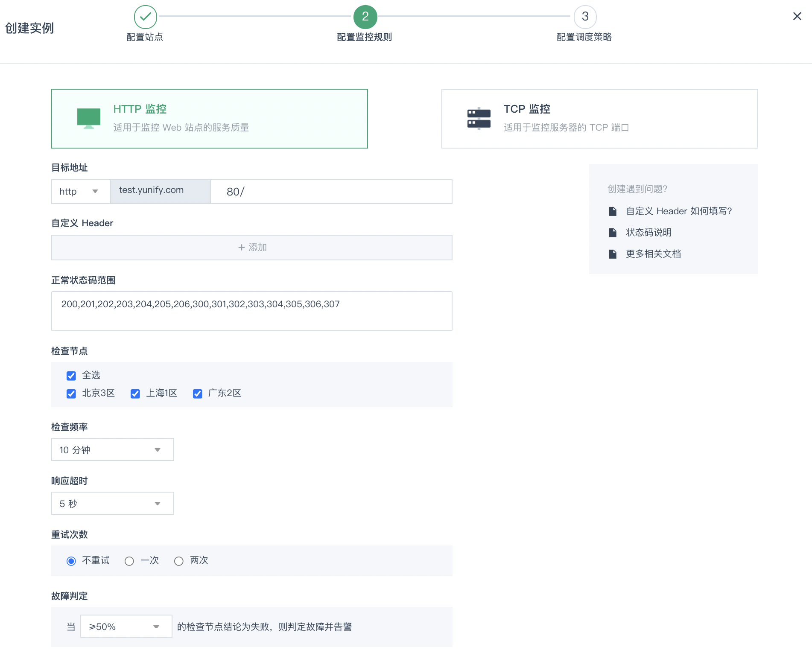The width and height of the screenshot is (812, 659).
Task: Select the HTTP 监控 card
Action: [x=210, y=119]
